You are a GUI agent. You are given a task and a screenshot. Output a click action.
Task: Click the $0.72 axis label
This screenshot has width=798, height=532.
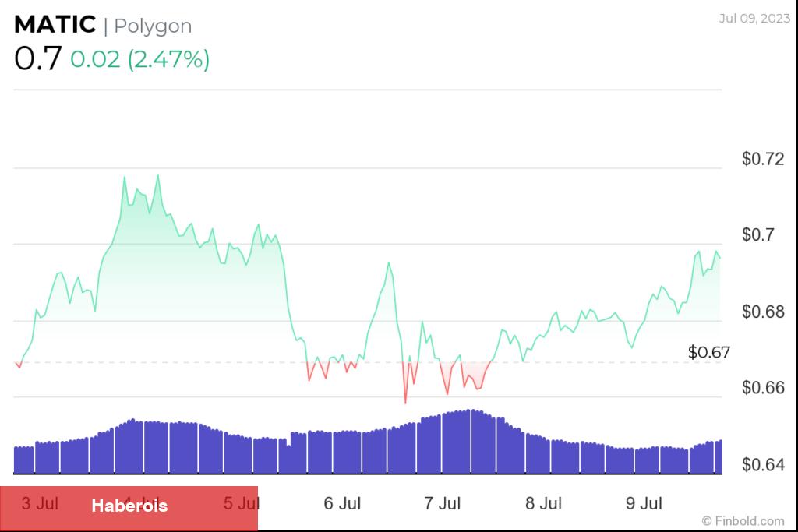point(763,159)
